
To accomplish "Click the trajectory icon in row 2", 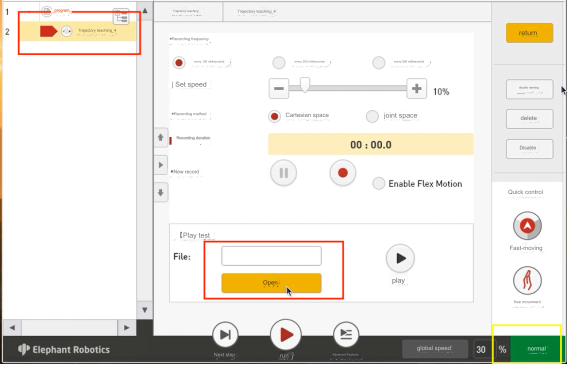I will (x=67, y=31).
